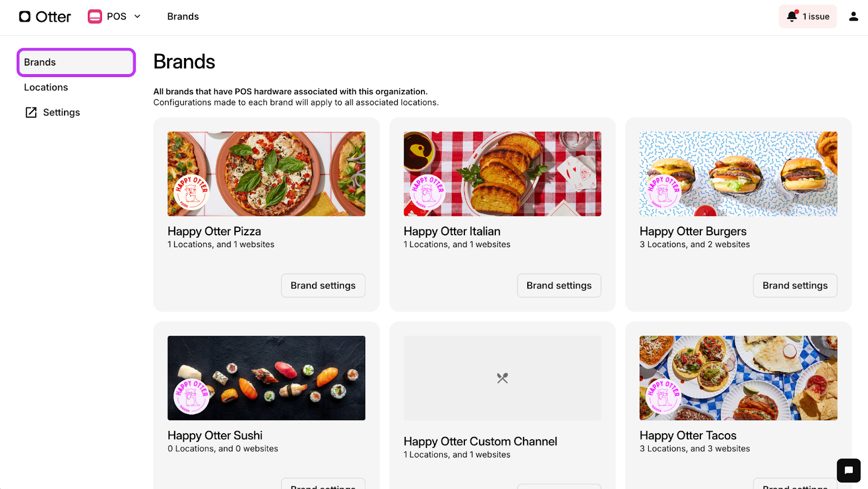
Task: Open Happy Otter Sushi thumbnail image
Action: click(266, 378)
